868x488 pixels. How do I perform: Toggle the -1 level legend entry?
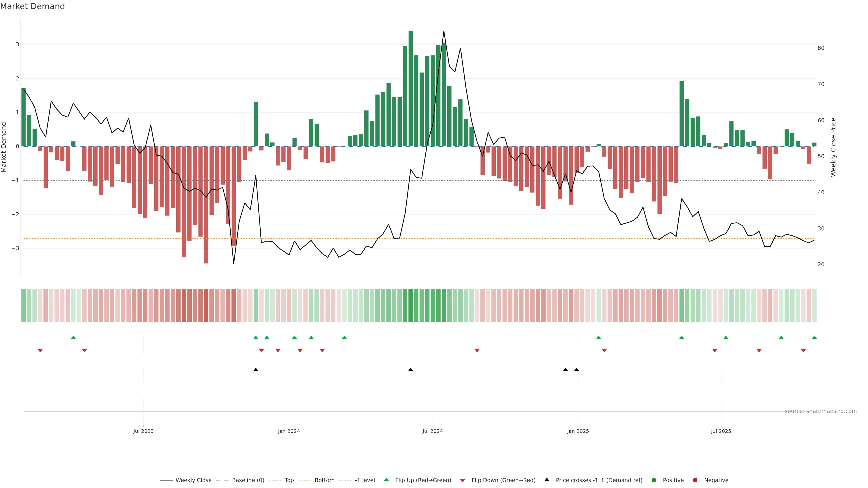[365, 480]
